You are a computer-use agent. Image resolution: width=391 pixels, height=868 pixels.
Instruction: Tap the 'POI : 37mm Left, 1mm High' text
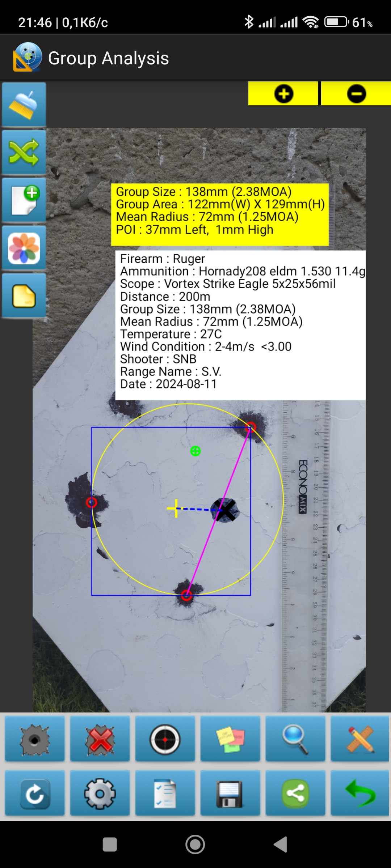click(x=194, y=230)
